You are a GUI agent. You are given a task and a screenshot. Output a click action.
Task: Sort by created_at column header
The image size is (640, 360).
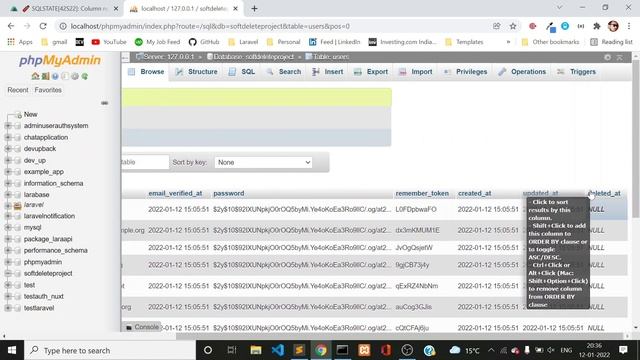pos(475,193)
